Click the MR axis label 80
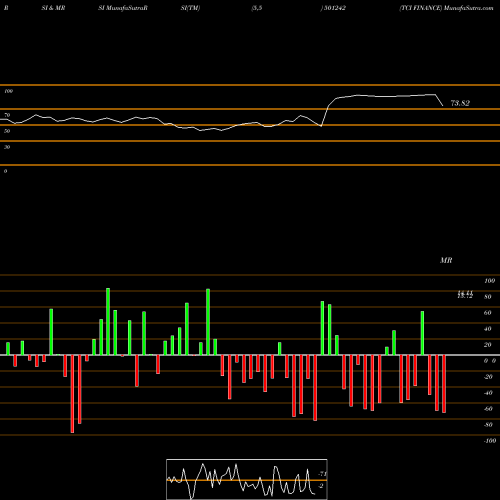Viewport: 500px width, 500px height. (x=488, y=297)
